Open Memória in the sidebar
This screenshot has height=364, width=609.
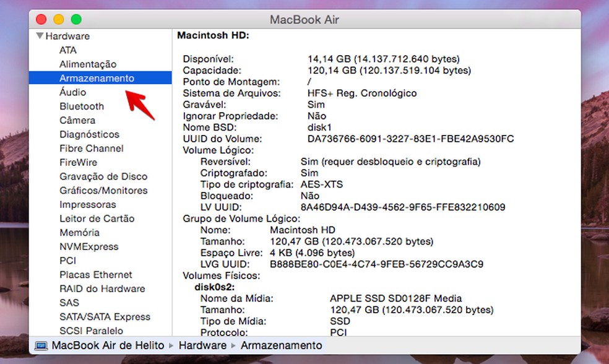coord(79,232)
